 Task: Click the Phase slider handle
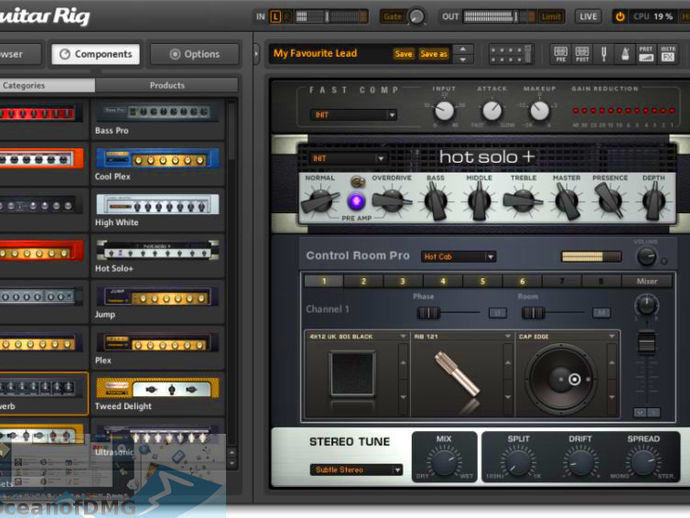click(428, 313)
